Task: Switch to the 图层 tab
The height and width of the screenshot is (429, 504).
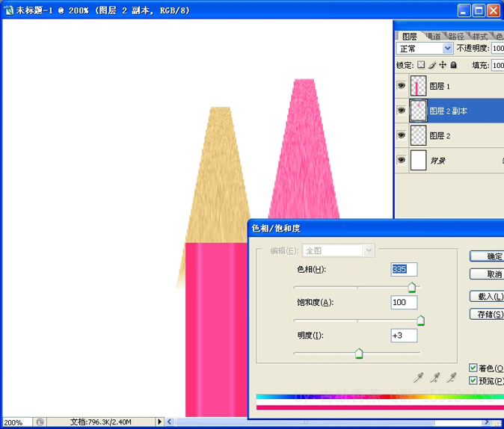Action: [x=409, y=37]
